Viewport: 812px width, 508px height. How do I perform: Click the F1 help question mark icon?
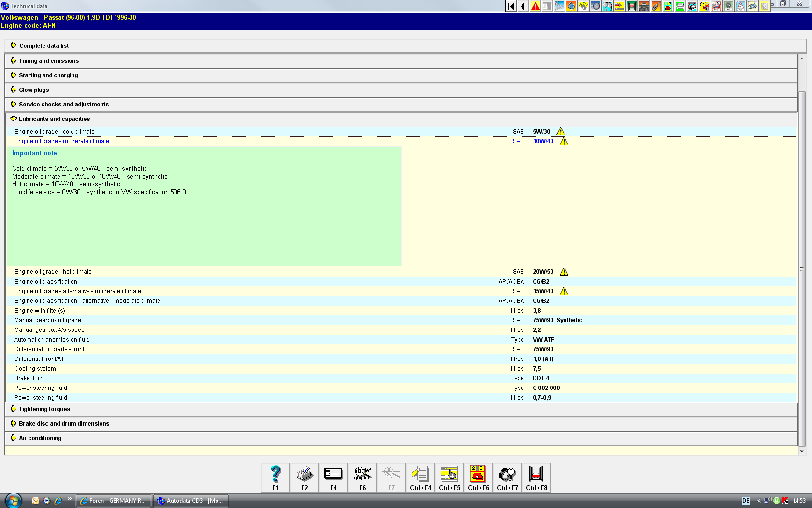click(275, 475)
